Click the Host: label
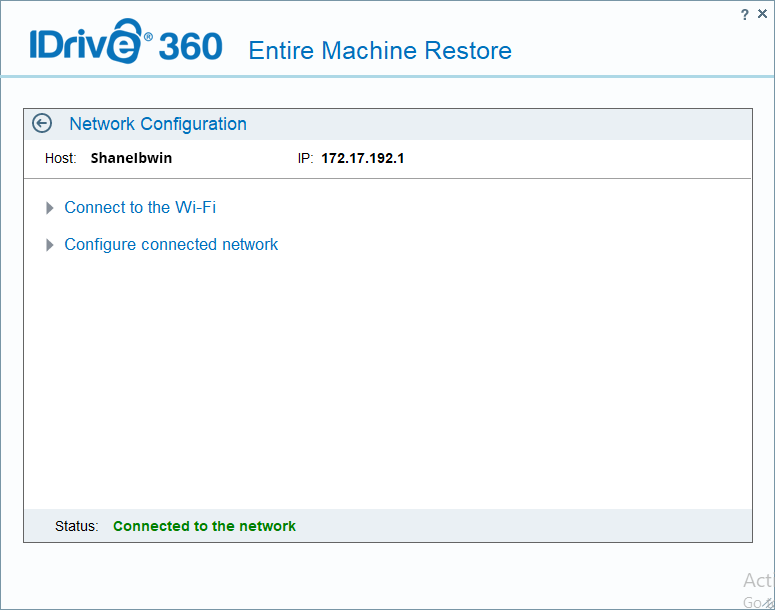This screenshot has width=775, height=610. click(x=60, y=158)
